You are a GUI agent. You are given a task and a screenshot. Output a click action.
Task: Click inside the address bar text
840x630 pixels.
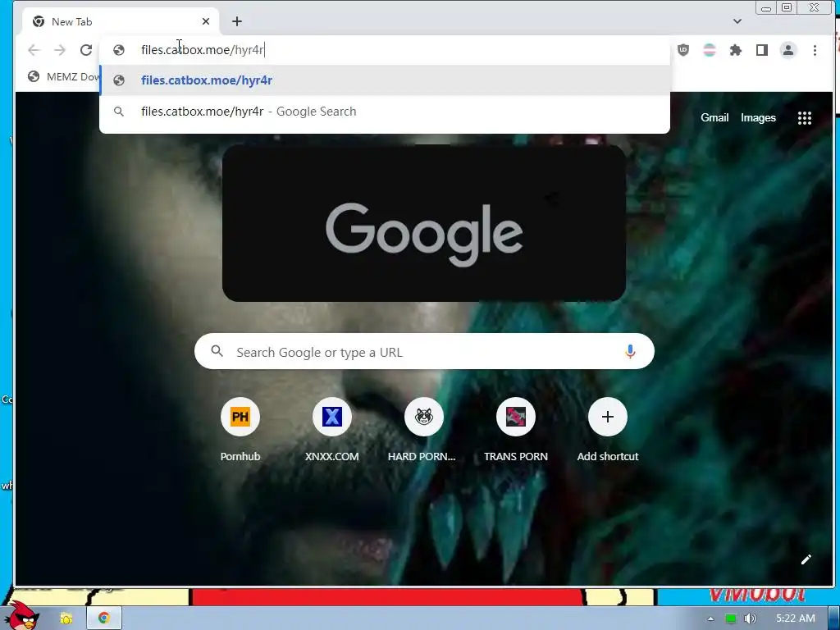(x=203, y=50)
